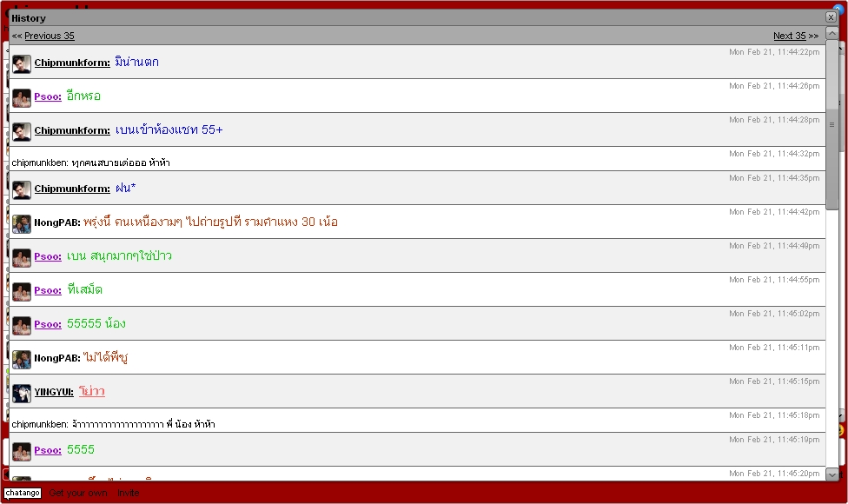This screenshot has height=504, width=848.
Task: Click Psoo avatar on 11:44:55pm message
Action: (x=22, y=291)
